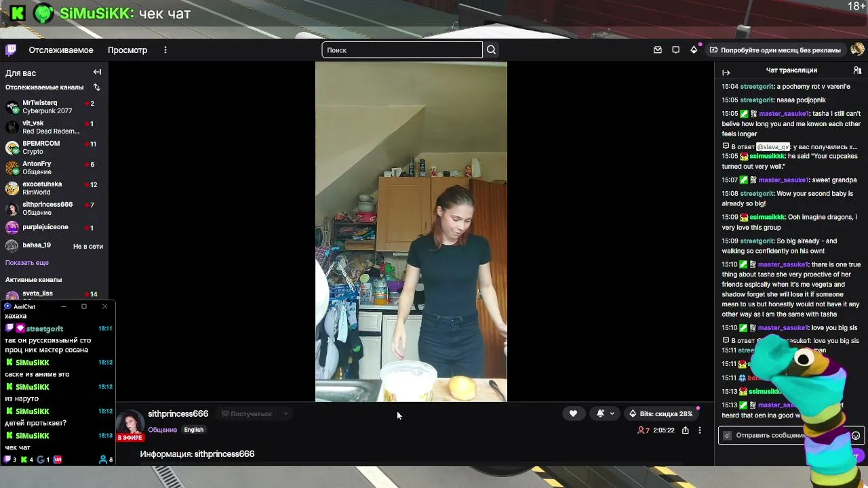The height and width of the screenshot is (488, 868).
Task: Click the AxelChat app icon in title bar
Action: pos(8,307)
